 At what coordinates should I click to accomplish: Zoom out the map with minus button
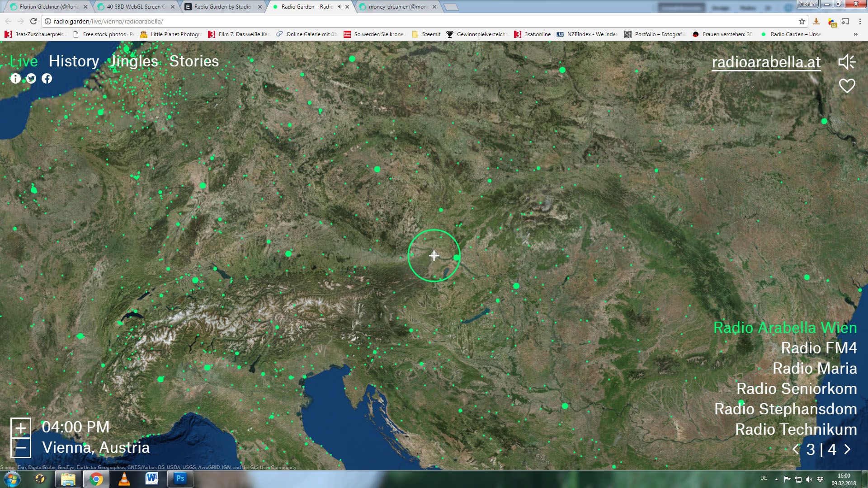21,448
